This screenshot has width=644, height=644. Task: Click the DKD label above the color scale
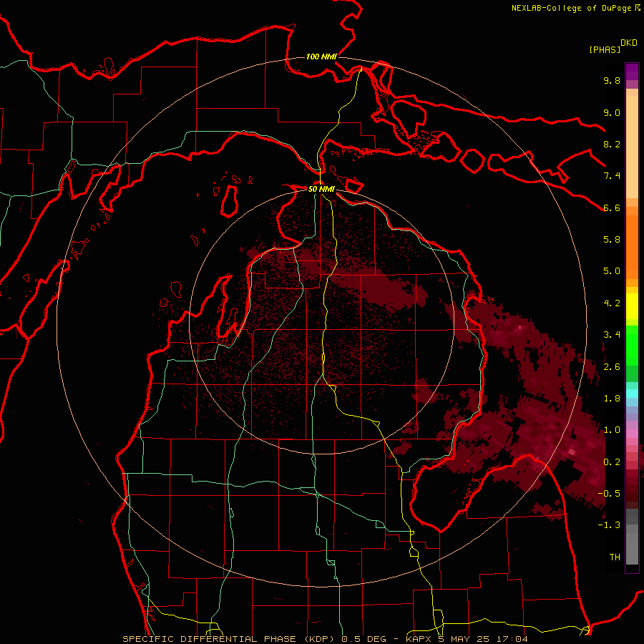[x=629, y=43]
